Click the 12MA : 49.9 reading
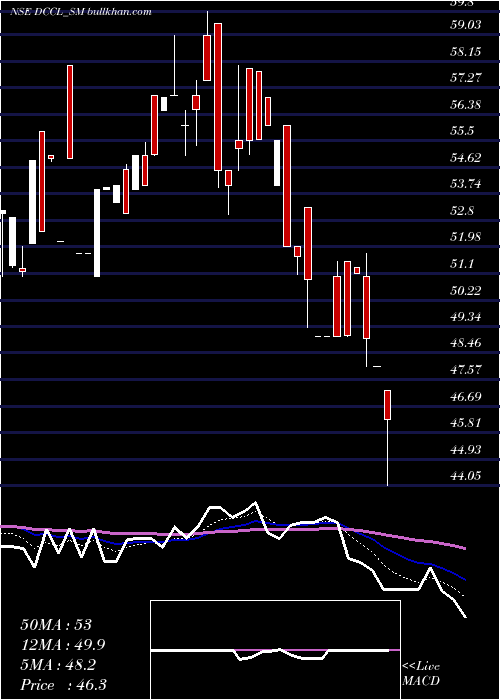The width and height of the screenshot is (500, 700). pyautogui.click(x=63, y=645)
